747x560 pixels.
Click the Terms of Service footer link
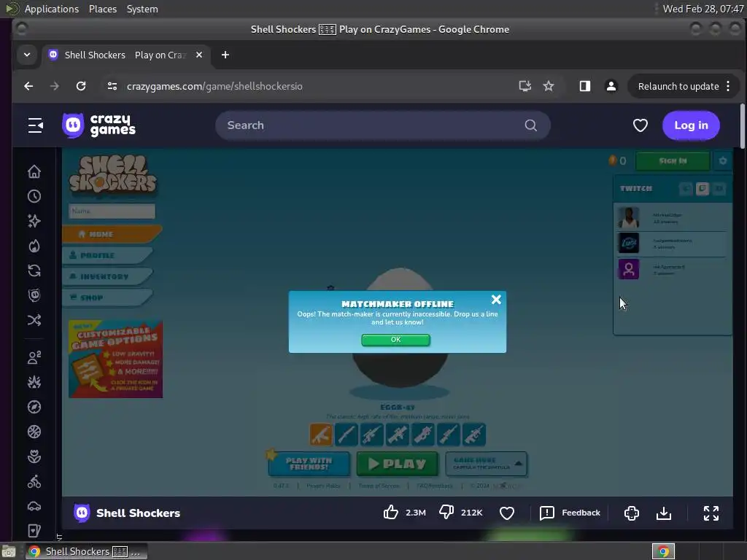click(x=379, y=486)
